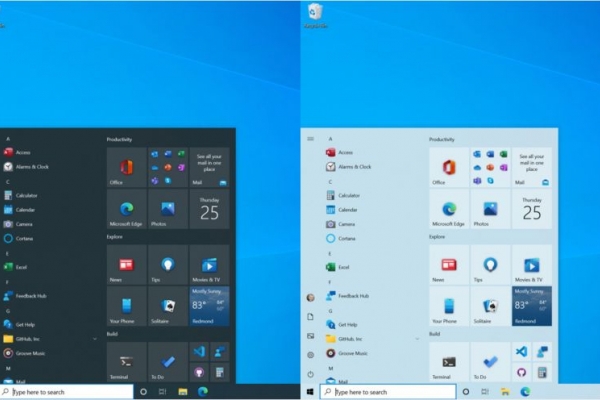Click the power icon in light Start menu sidebar
The image size is (600, 400).
[x=310, y=374]
